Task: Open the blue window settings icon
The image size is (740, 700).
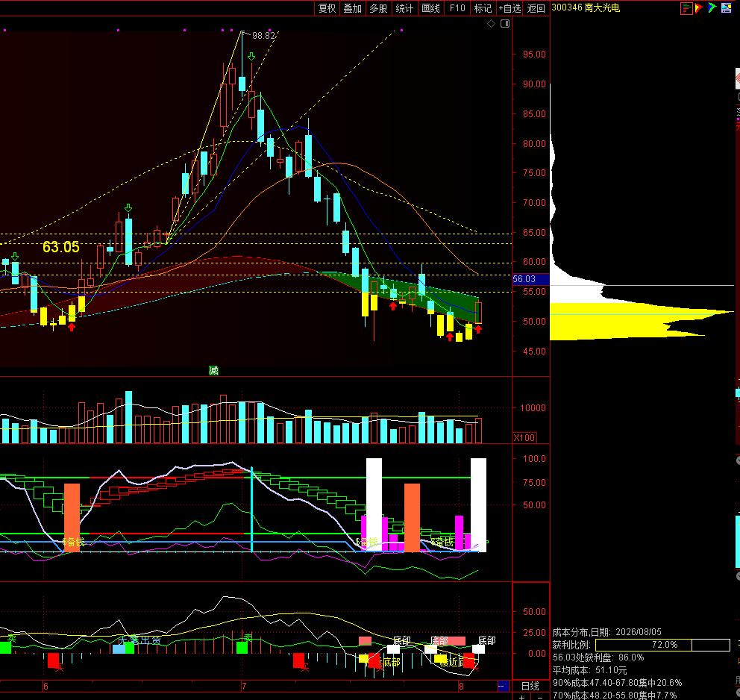Action: [x=727, y=8]
